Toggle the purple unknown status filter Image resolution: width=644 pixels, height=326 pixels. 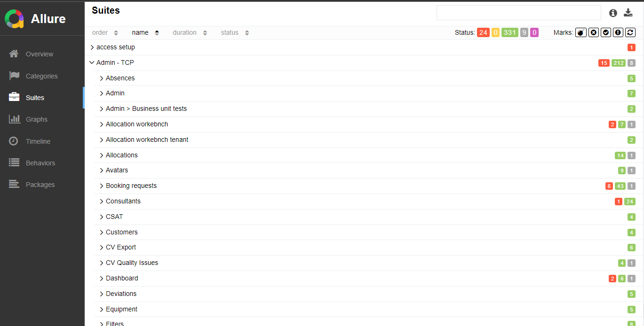point(534,32)
